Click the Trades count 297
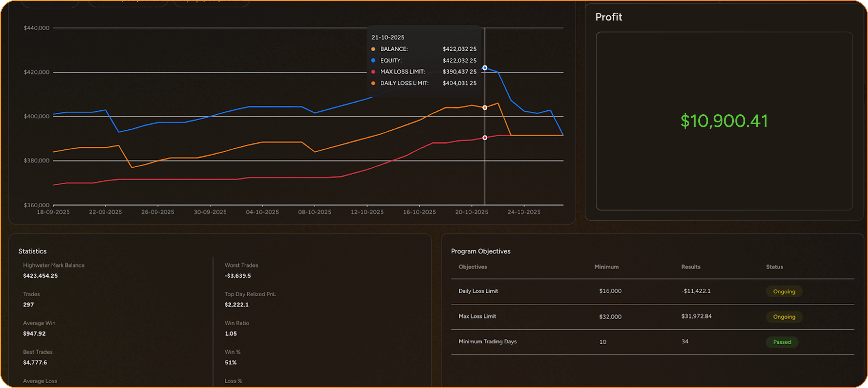 click(x=28, y=305)
